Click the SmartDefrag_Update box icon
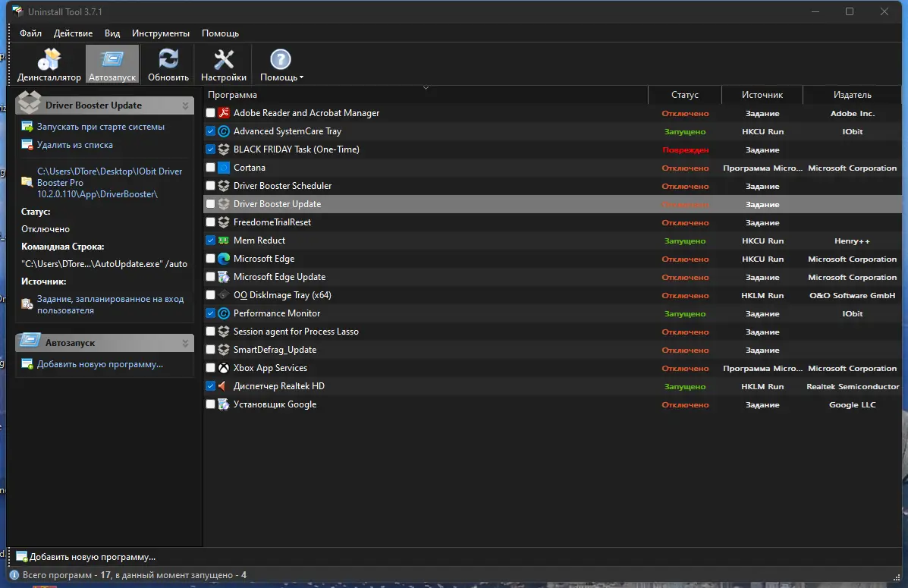 224,350
